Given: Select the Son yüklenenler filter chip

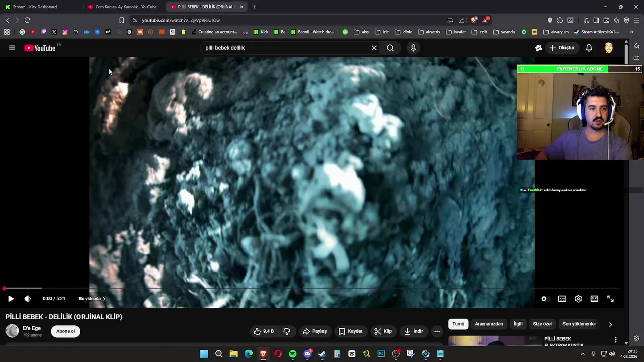Looking at the screenshot, I should pyautogui.click(x=579, y=324).
